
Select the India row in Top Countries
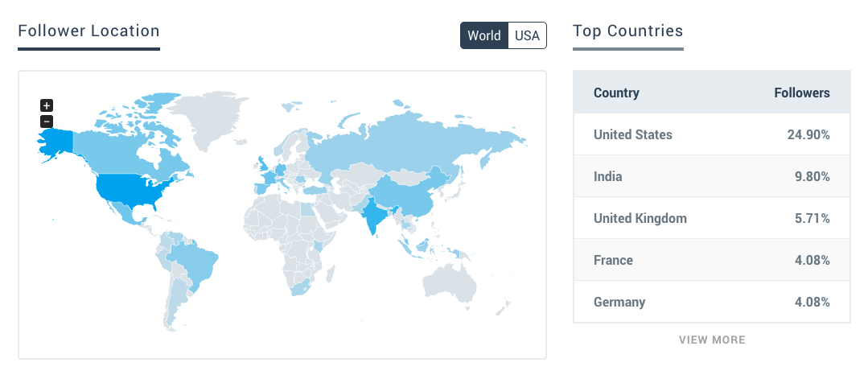(711, 176)
